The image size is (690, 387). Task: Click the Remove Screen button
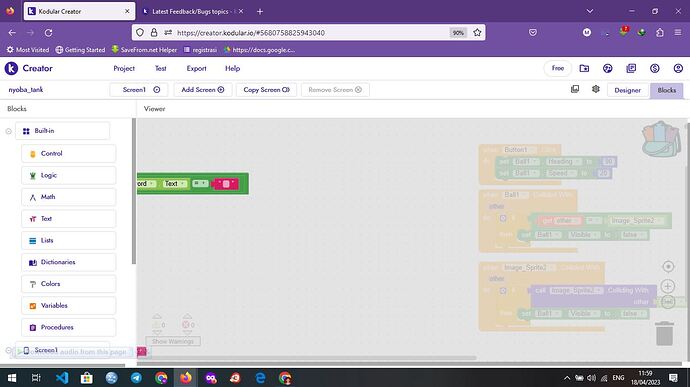tap(335, 90)
